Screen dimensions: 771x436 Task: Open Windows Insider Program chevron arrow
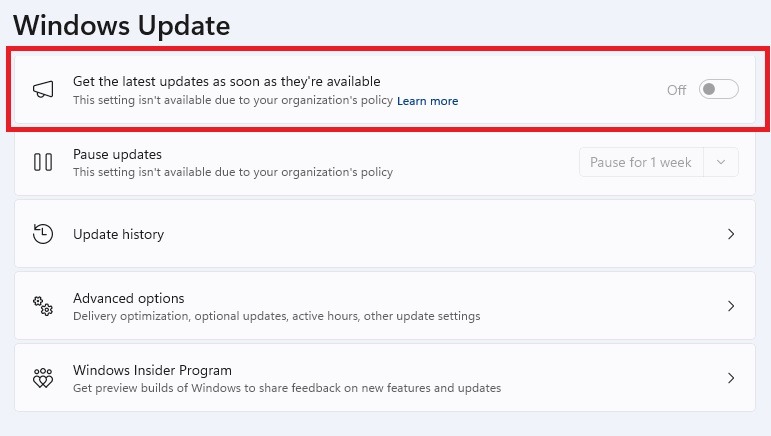tap(731, 378)
